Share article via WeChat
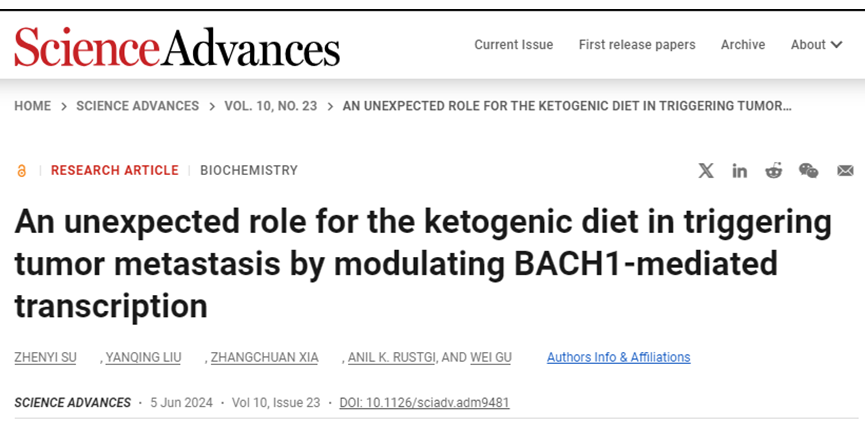Image resolution: width=865 pixels, height=432 pixels. tap(808, 171)
